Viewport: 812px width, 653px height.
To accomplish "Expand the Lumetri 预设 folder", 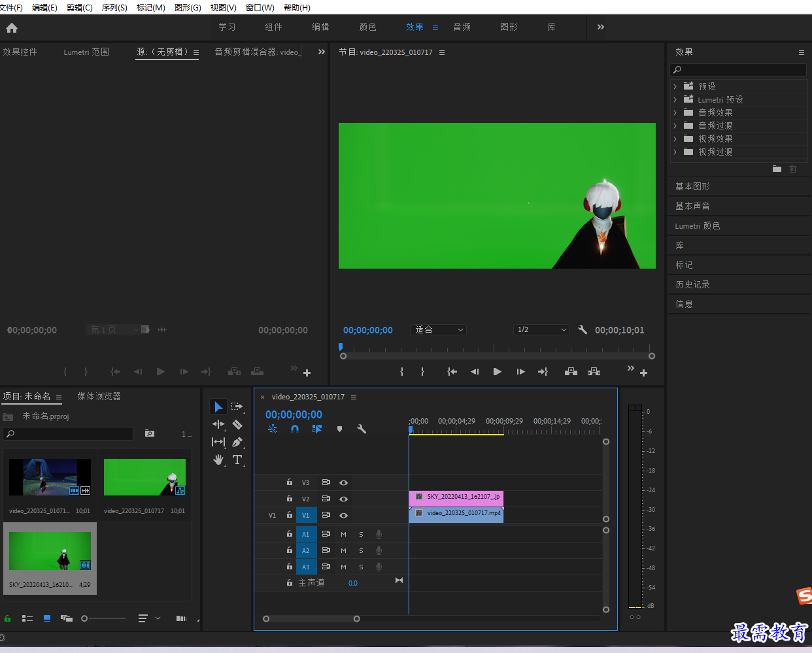I will (x=675, y=99).
